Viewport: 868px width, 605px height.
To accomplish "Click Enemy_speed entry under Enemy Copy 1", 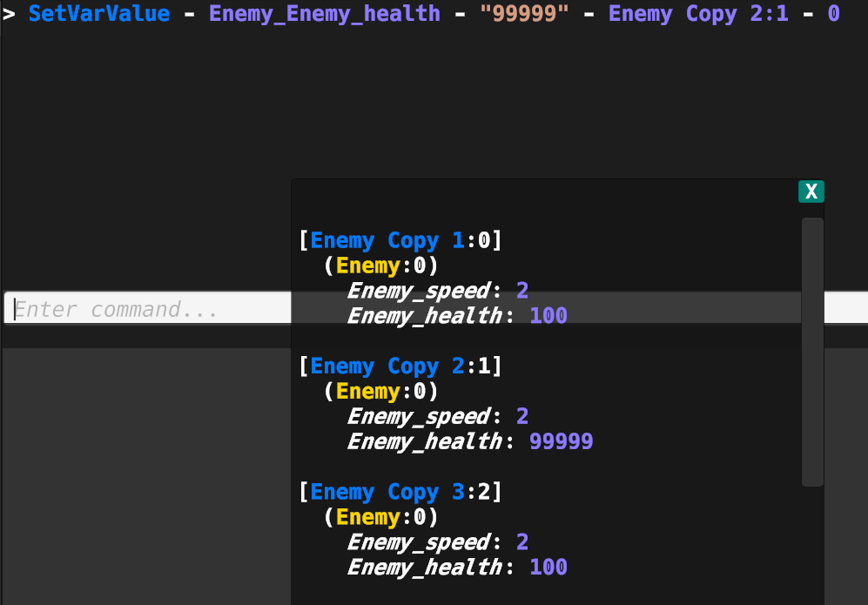I will (x=437, y=291).
